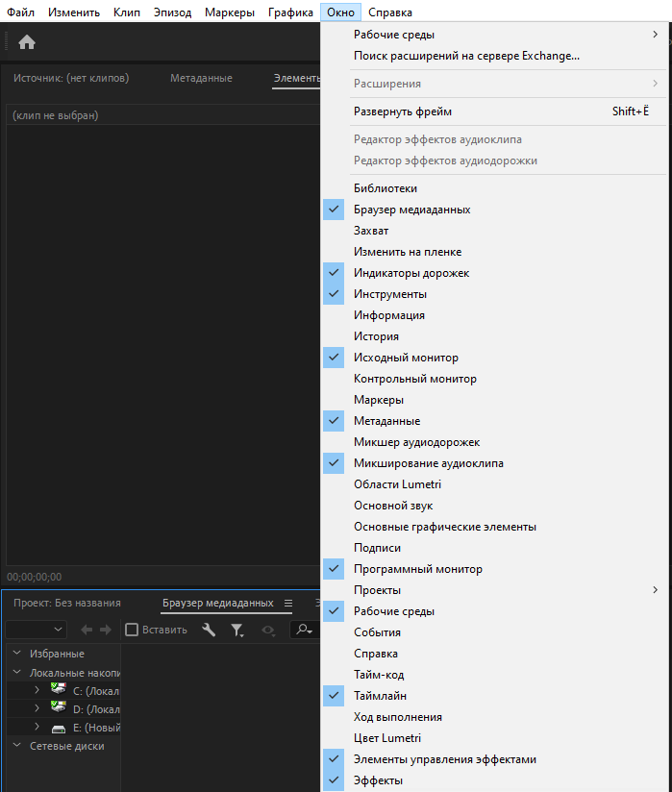Screen dimensions: 672x792
Task: Hide the Программный монитор panel
Action: click(493, 569)
